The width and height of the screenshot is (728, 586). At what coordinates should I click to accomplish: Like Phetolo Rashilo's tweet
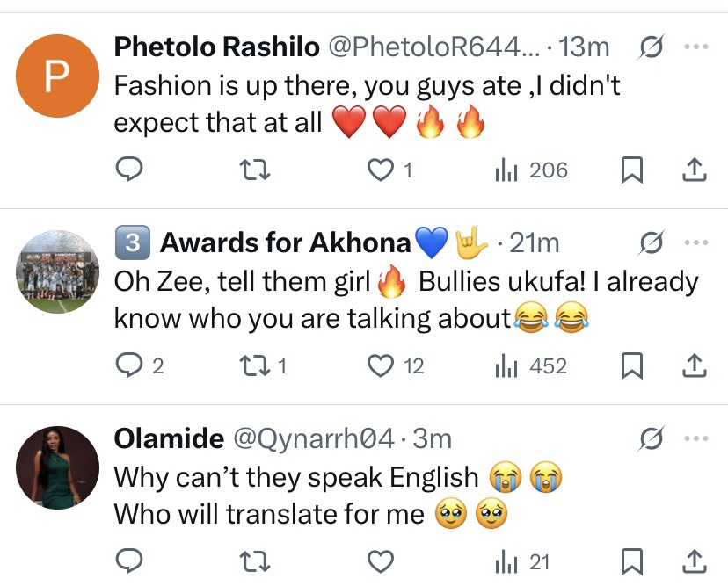pyautogui.click(x=380, y=170)
